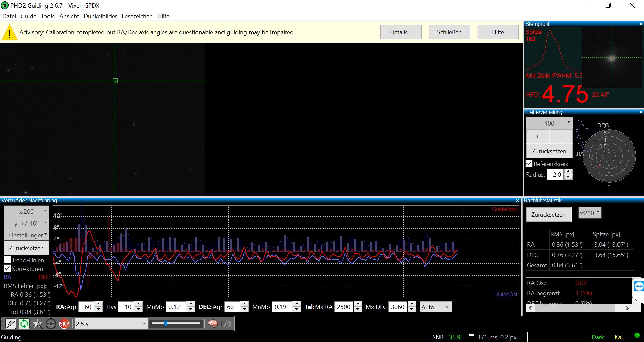
Task: Open the x:200 dropdown in Nachführstatistik
Action: point(590,213)
